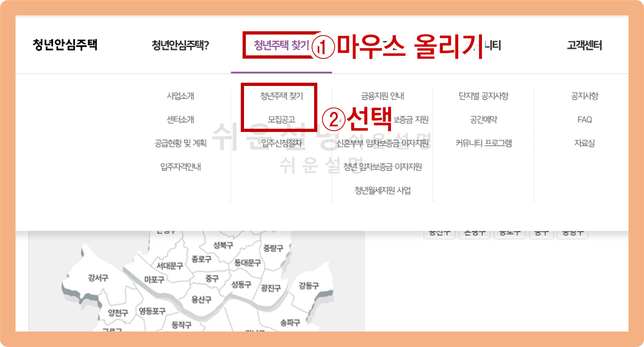Go to 사업소개 submenu item

point(180,96)
